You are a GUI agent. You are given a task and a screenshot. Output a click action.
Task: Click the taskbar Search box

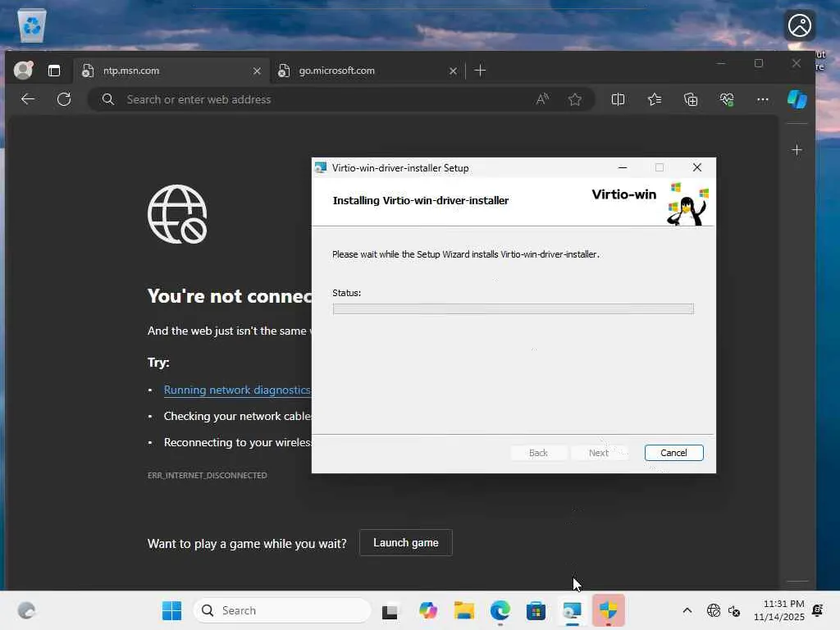pyautogui.click(x=282, y=610)
